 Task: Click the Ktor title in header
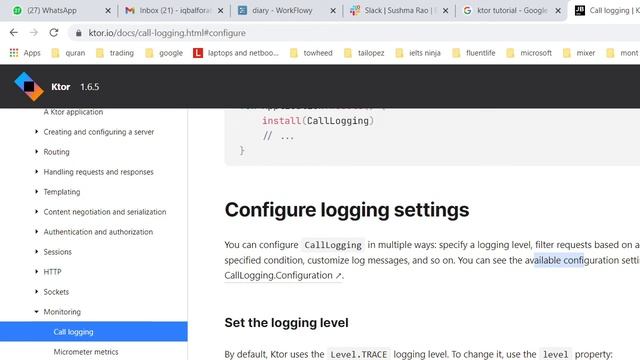61,87
